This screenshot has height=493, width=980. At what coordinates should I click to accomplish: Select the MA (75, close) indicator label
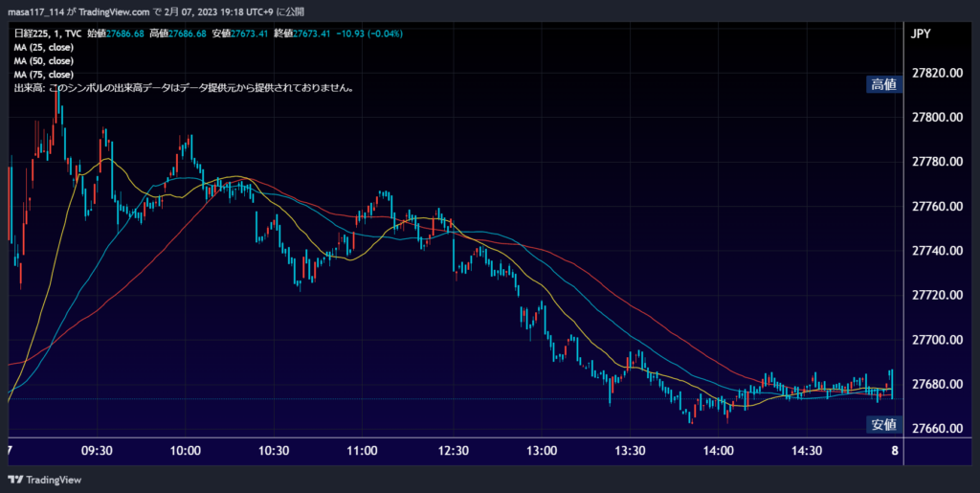coord(44,75)
